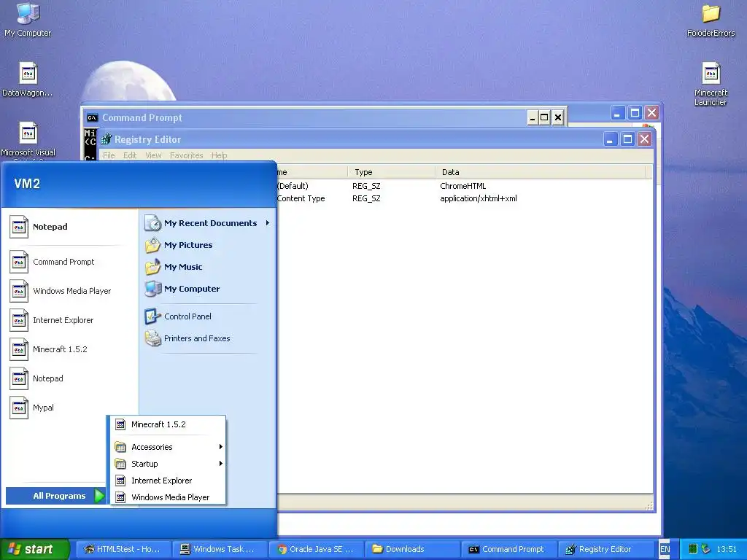747x560 pixels.
Task: Switch to Windows Task Manager taskbar button
Action: click(x=220, y=550)
